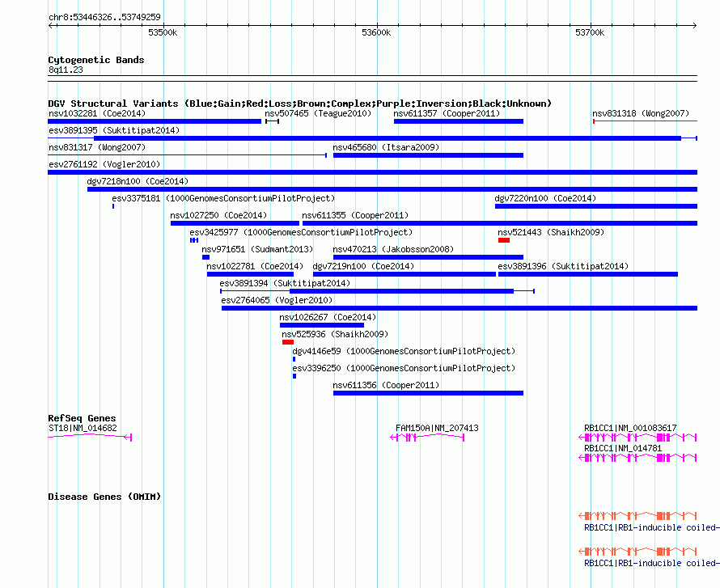The width and height of the screenshot is (720, 588).
Task: Click the nsv971651 (Sudmant2013) label
Action: pos(257,249)
